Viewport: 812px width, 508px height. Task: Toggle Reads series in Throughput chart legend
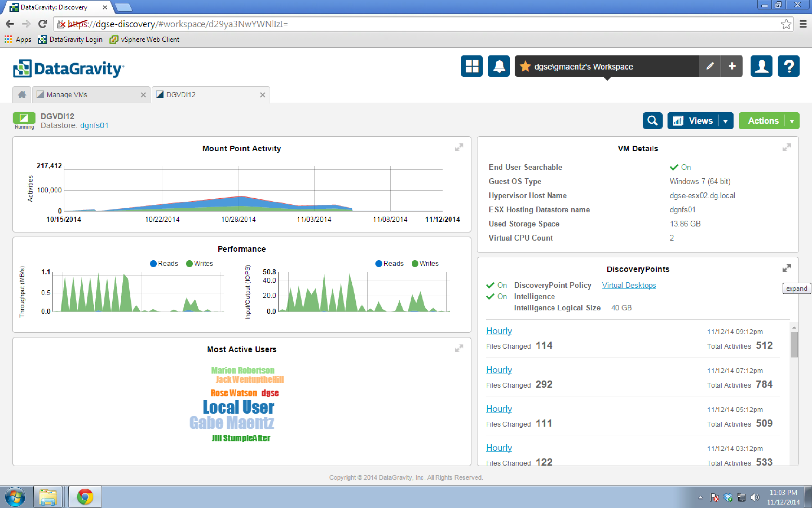(x=164, y=263)
